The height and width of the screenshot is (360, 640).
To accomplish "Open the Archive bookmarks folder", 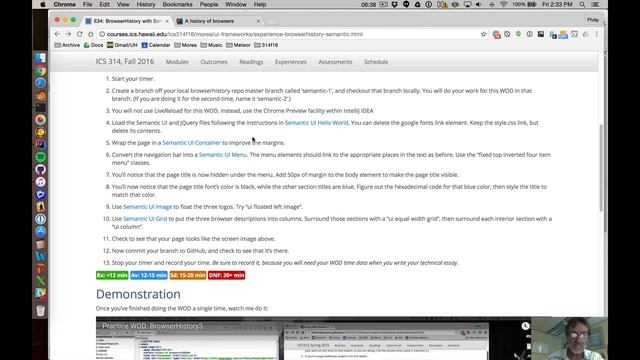I will (67, 45).
